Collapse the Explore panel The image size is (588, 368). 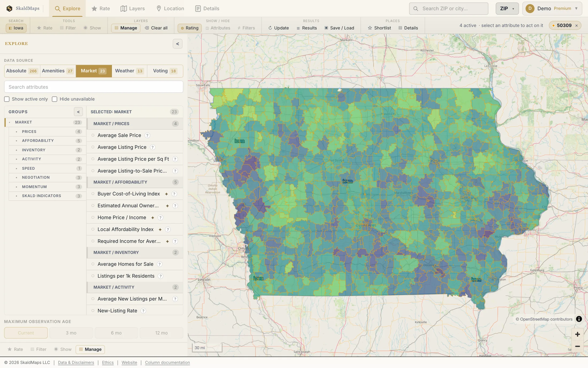(x=177, y=44)
